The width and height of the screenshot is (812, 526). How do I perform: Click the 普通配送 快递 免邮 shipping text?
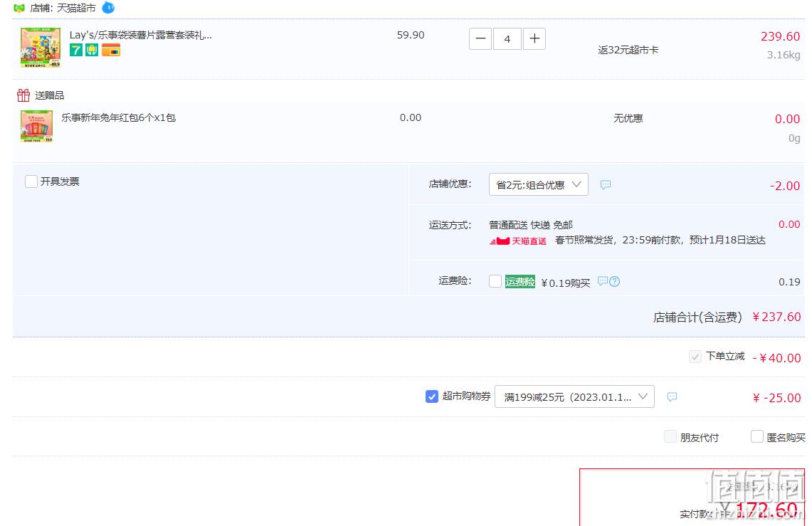coord(531,225)
